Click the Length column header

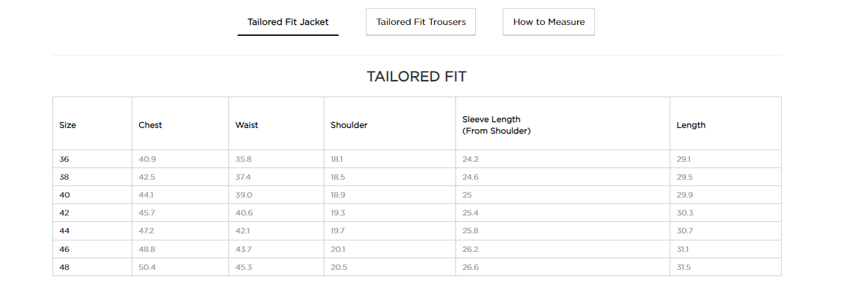[x=691, y=125]
